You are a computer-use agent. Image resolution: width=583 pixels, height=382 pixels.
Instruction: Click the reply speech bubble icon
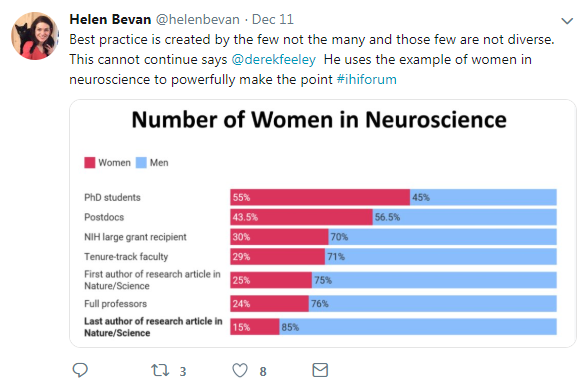80,370
